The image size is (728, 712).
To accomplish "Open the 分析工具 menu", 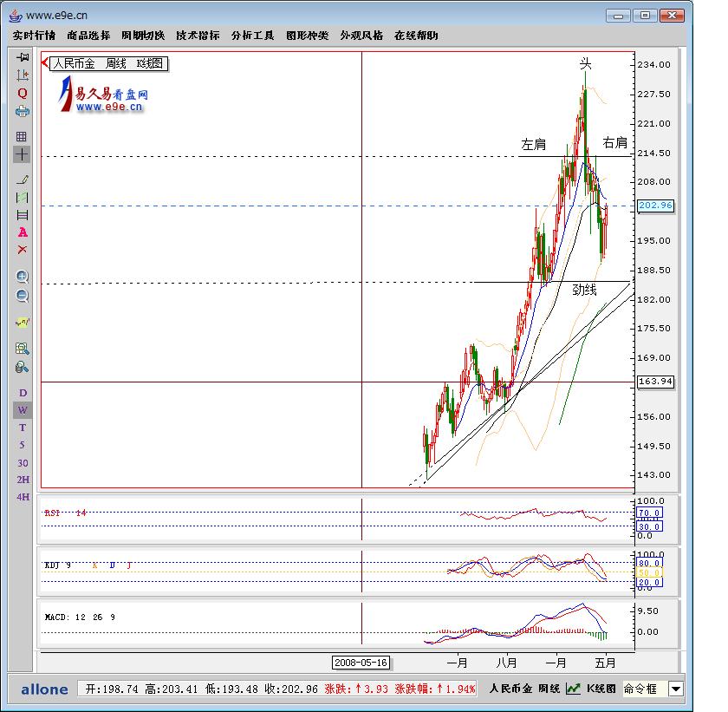I will point(252,36).
